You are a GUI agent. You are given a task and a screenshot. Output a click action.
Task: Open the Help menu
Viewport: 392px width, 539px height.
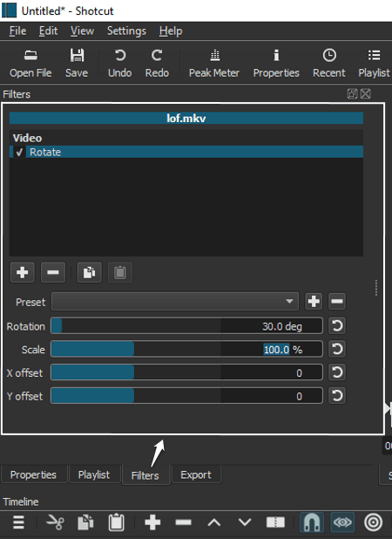[x=171, y=31]
